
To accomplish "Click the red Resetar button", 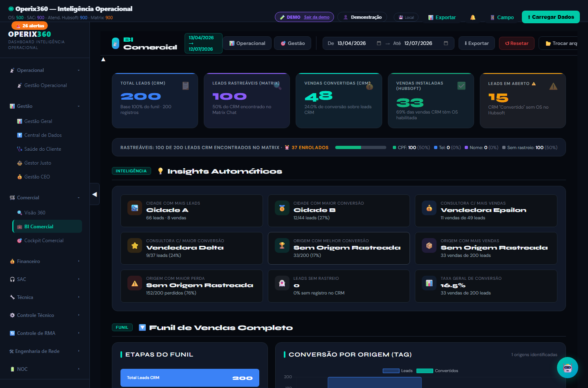I will click(x=517, y=43).
